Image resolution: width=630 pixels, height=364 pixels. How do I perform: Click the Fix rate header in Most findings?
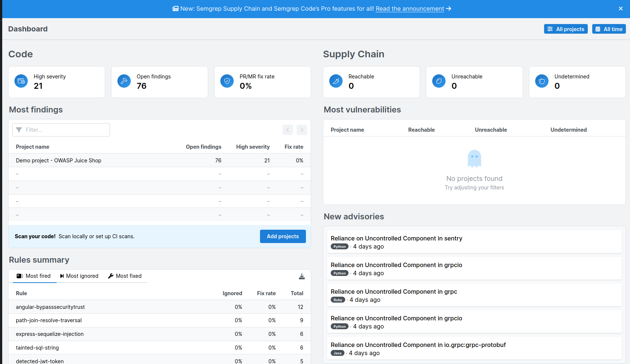(294, 147)
